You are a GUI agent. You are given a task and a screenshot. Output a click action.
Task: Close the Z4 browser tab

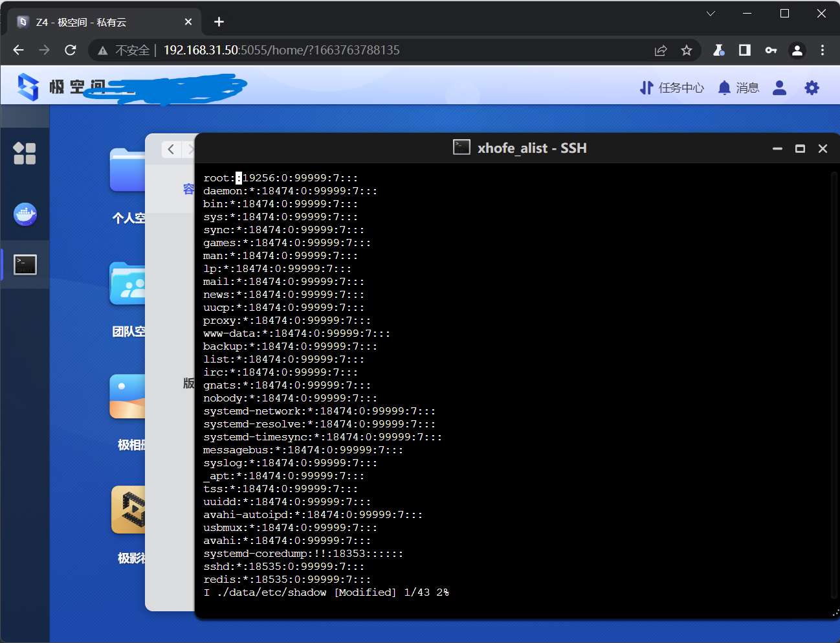188,22
